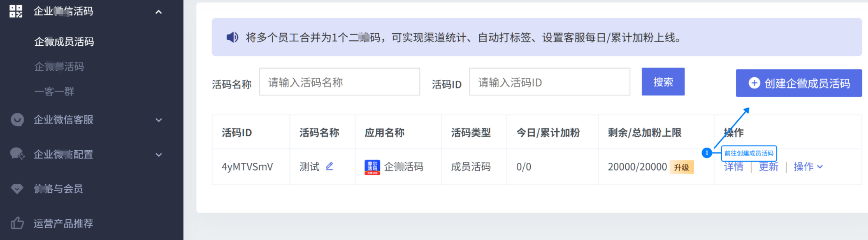Expand the 企业微信配置 menu chevron

click(159, 155)
